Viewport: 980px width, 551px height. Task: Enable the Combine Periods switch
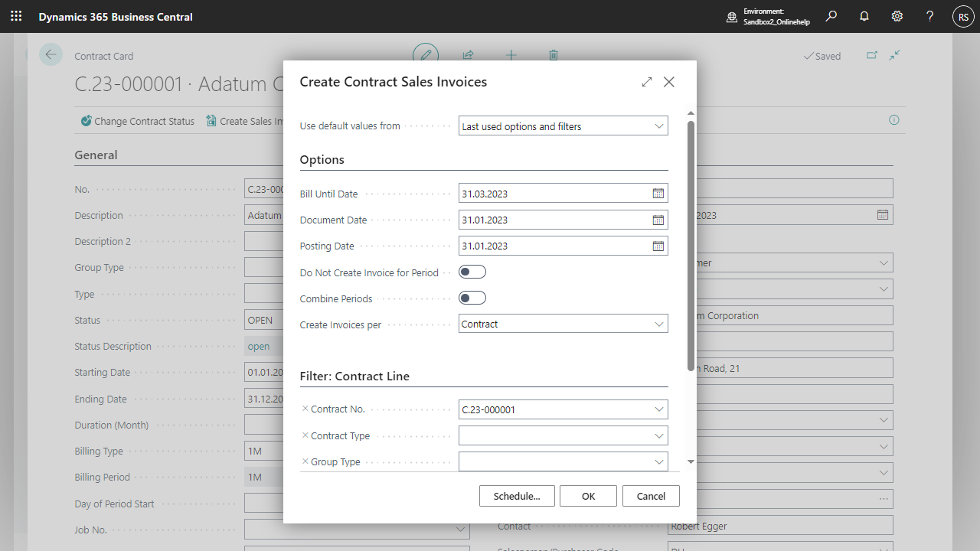472,298
